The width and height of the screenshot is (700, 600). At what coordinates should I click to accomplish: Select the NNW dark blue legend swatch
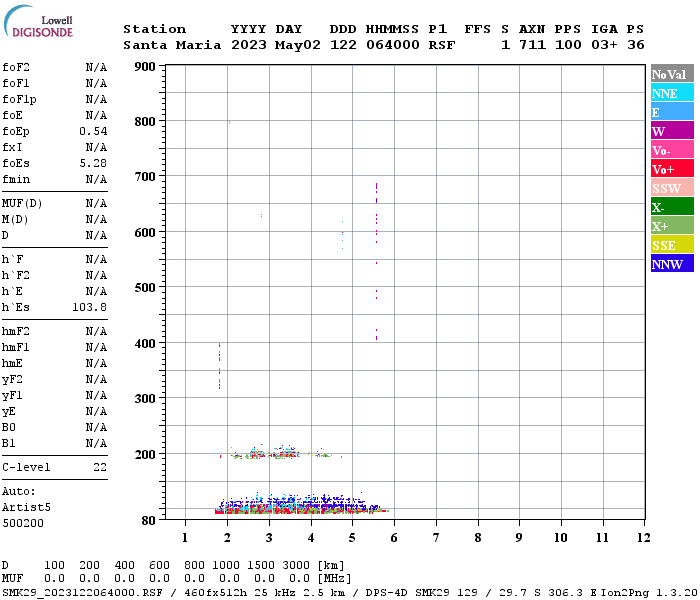(x=672, y=263)
